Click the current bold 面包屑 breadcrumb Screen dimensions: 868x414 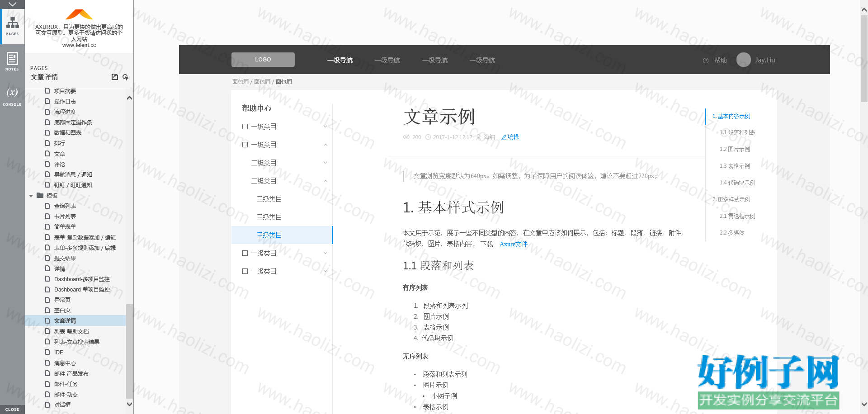(x=284, y=82)
